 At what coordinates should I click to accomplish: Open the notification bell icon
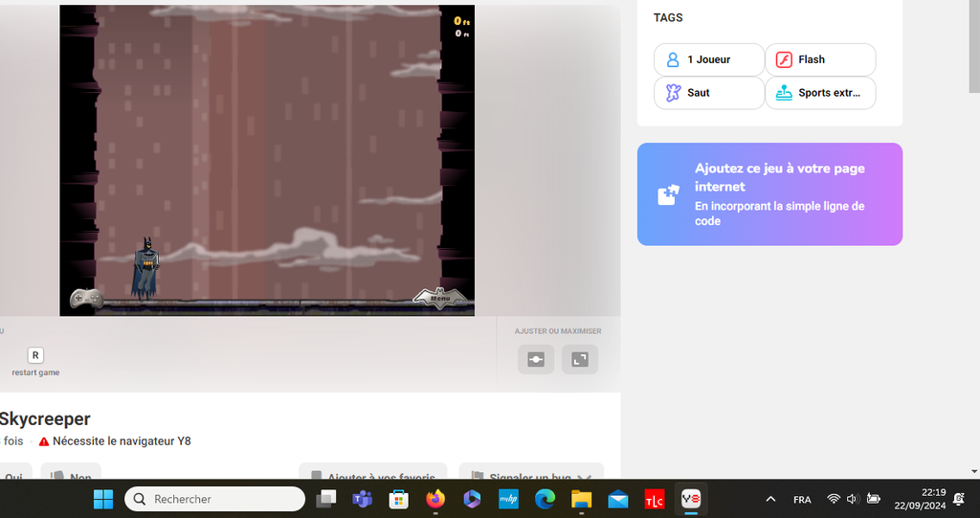(959, 499)
